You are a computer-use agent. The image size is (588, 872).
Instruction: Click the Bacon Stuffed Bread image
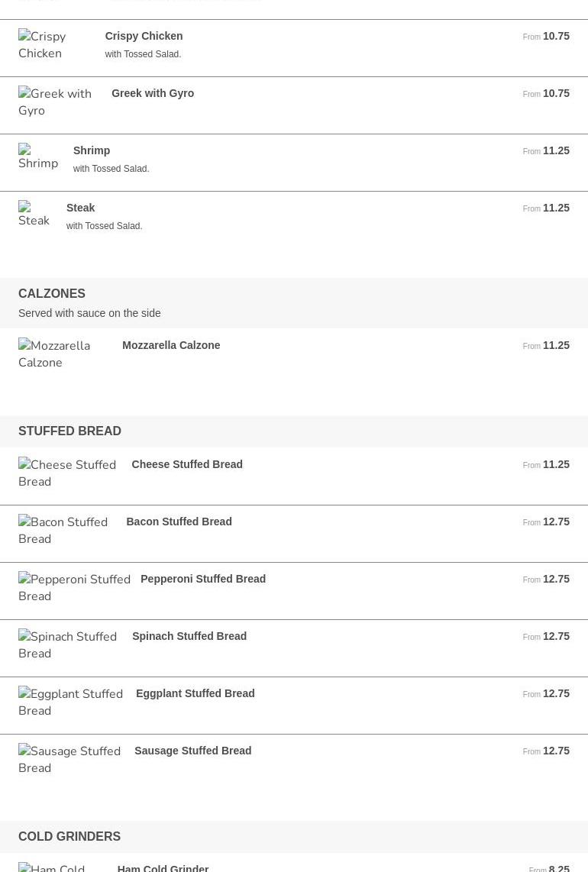pyautogui.click(x=64, y=531)
